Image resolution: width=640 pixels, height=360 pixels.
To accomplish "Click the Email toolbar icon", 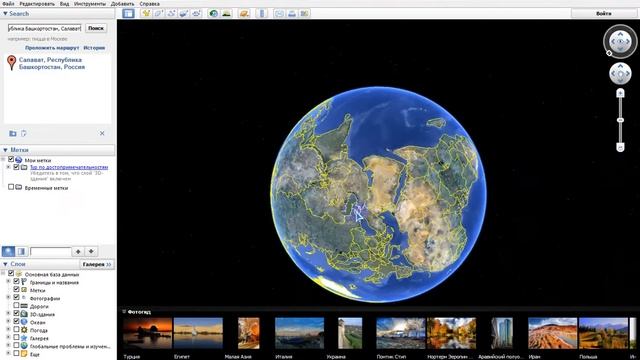I will (279, 13).
